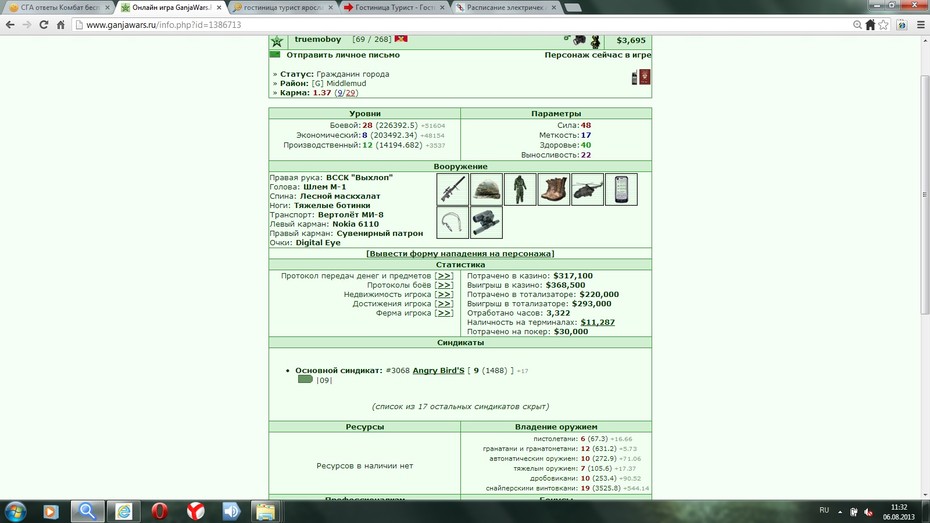Screen dimensions: 930x523
Task: Reload the page with browser refresh button
Action: click(43, 25)
